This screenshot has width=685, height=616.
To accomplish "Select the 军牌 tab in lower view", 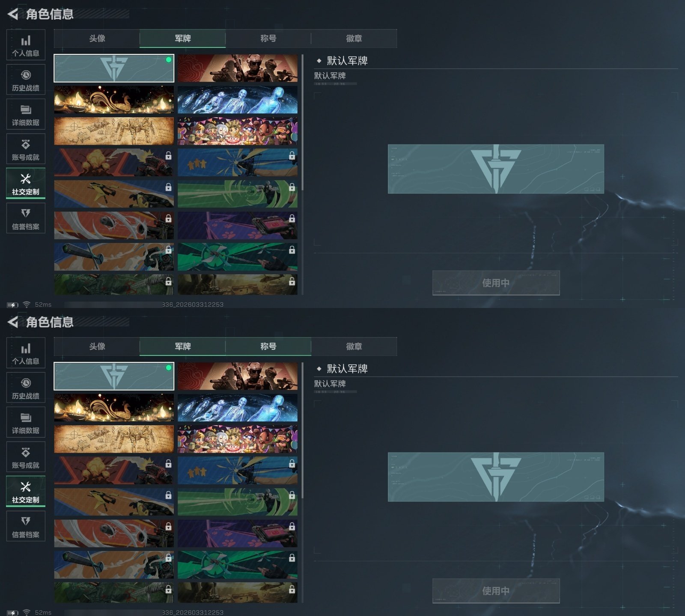I will click(183, 346).
